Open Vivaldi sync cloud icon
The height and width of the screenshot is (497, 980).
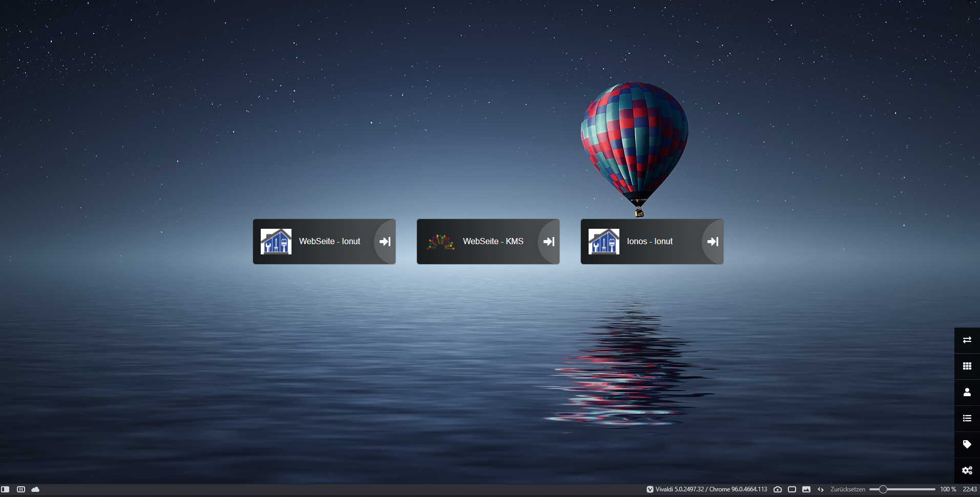pos(35,489)
